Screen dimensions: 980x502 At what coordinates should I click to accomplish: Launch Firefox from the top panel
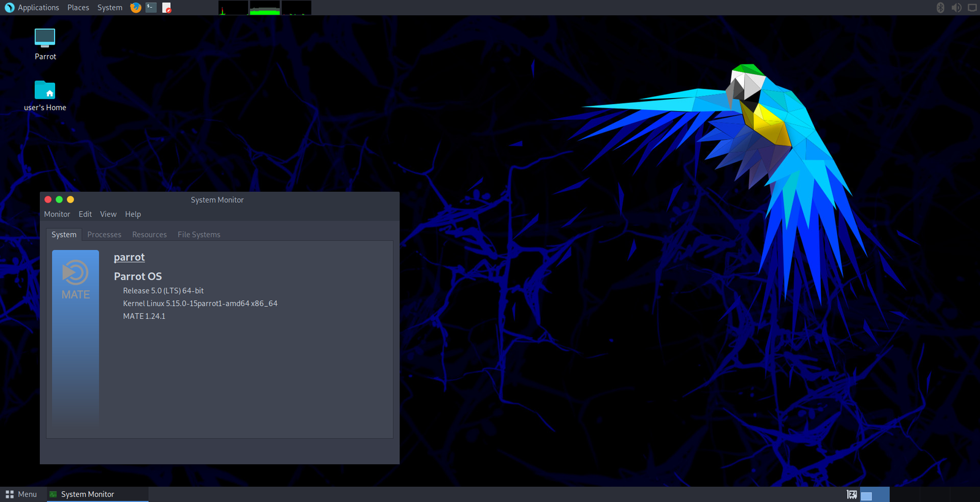click(x=136, y=7)
